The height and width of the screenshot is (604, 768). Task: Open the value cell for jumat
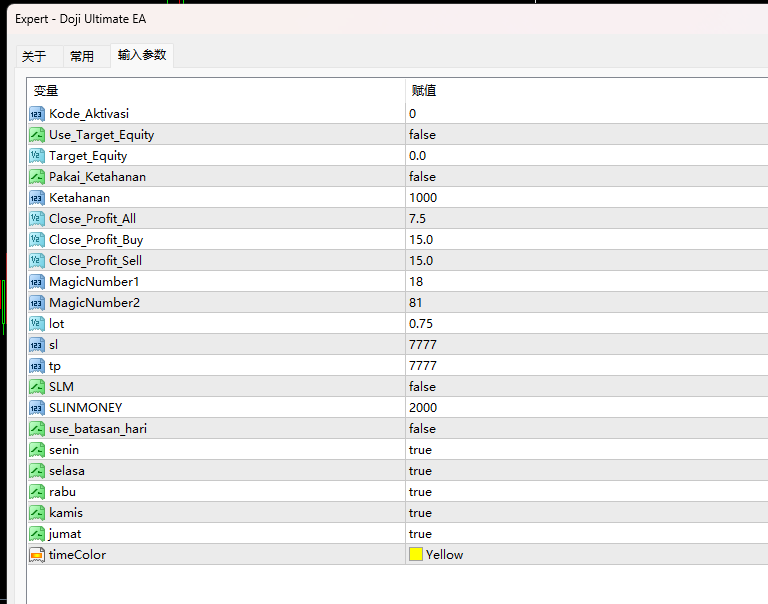point(587,534)
